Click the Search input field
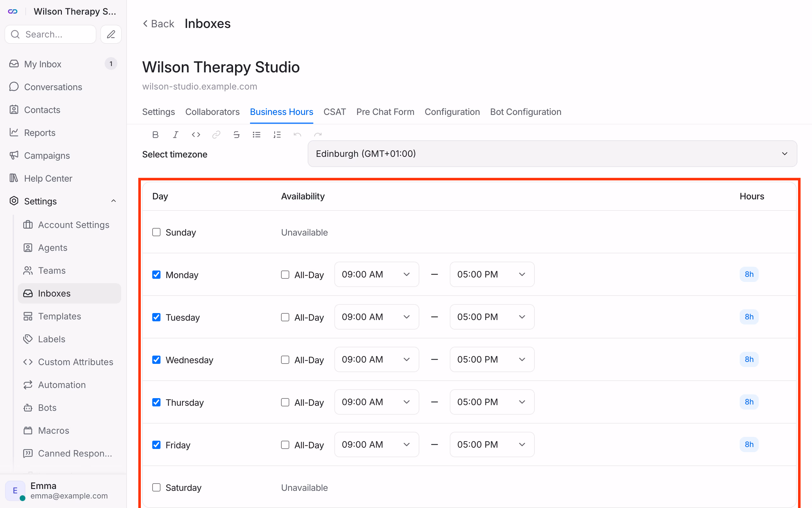This screenshot has width=812, height=508. [x=51, y=34]
